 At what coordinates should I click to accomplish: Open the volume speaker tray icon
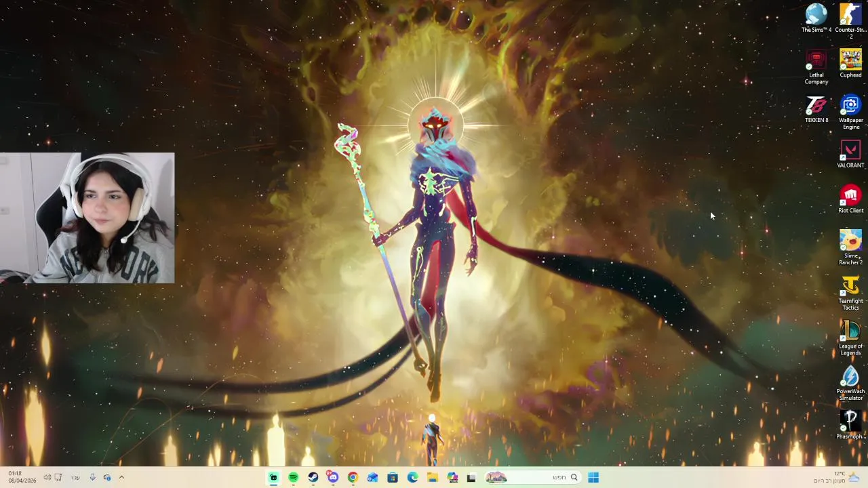pos(47,478)
